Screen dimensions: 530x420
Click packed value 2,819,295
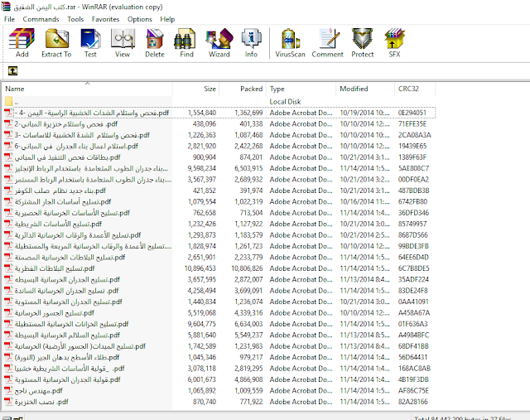(248, 369)
